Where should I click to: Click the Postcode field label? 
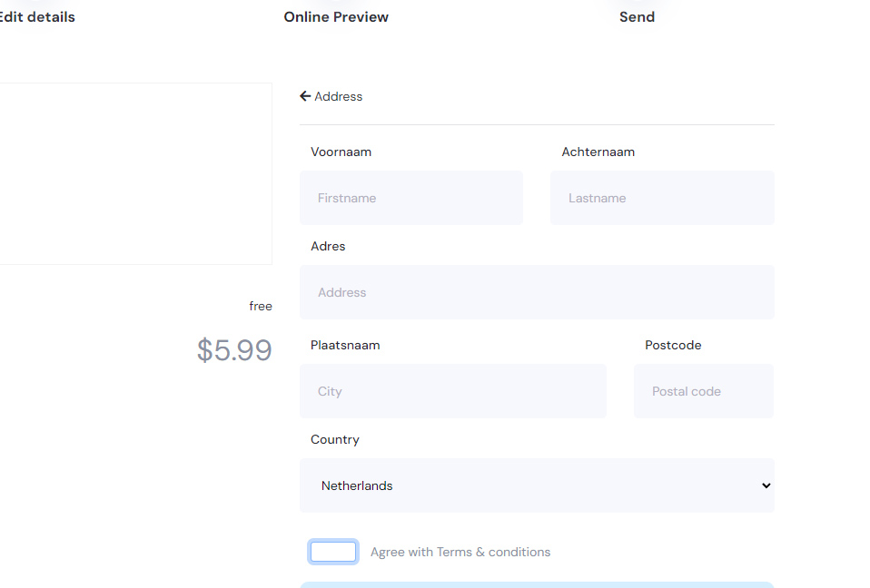pos(673,345)
